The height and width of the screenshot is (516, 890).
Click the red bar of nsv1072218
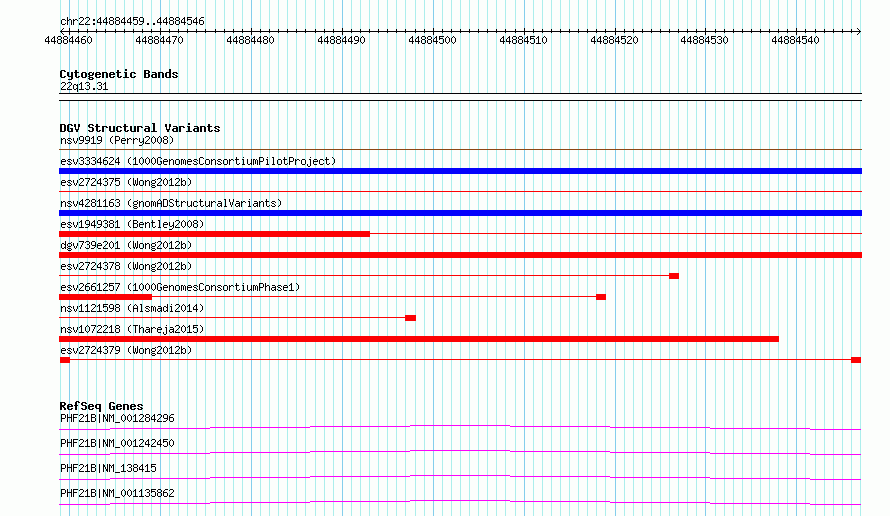point(419,339)
